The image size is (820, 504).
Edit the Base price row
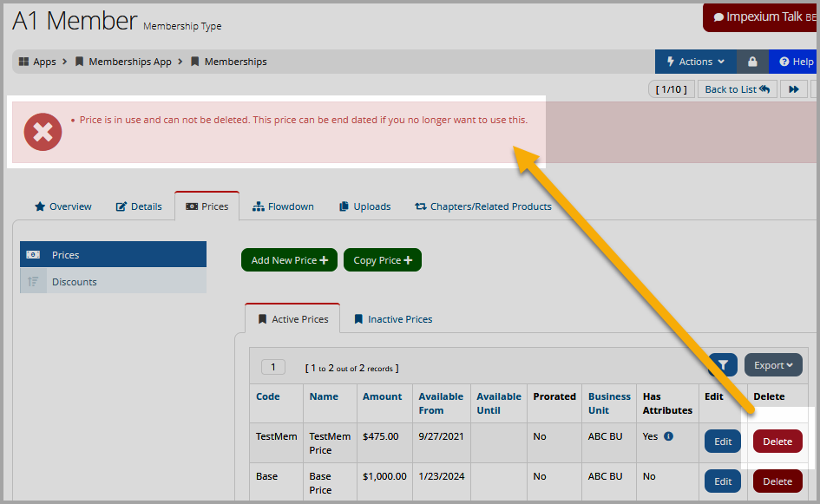723,481
